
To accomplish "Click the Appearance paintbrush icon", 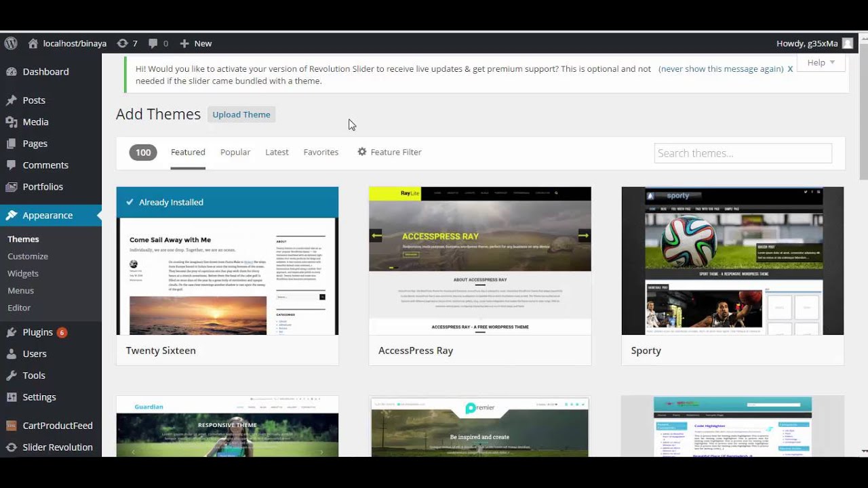I will (11, 216).
